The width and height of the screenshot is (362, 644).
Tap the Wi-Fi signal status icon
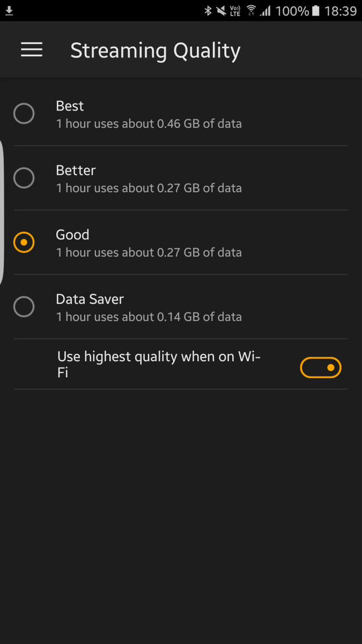point(250,11)
